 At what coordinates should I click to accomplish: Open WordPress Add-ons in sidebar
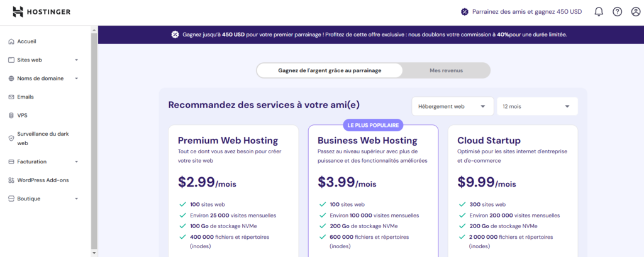43,180
